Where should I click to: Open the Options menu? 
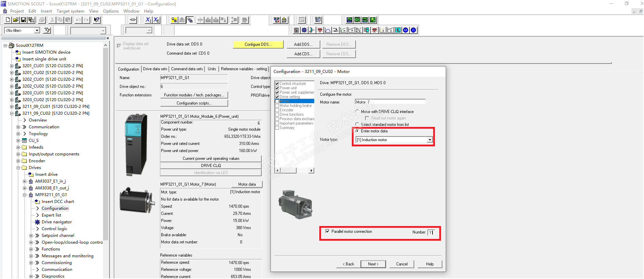coord(111,11)
